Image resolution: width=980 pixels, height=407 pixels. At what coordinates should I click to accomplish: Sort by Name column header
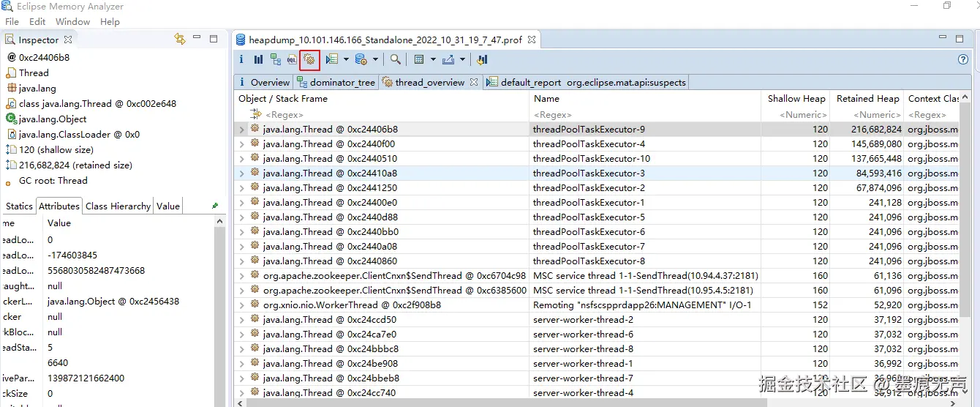(x=645, y=99)
